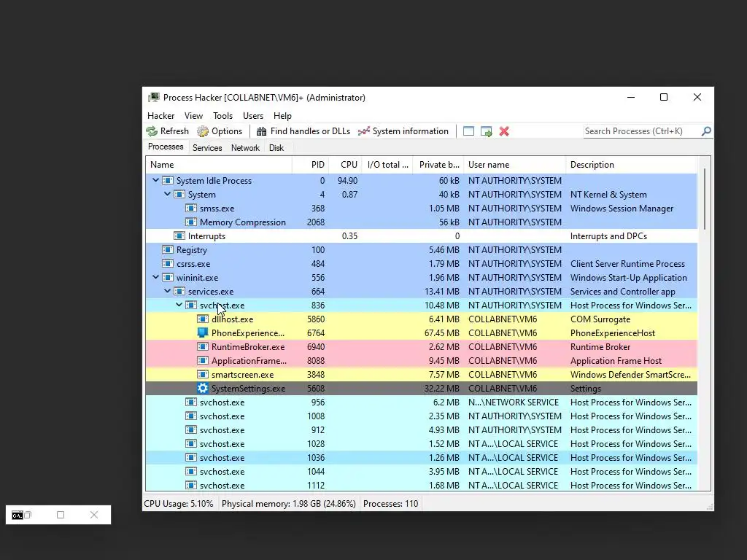Switch to the Network tab

click(x=245, y=148)
